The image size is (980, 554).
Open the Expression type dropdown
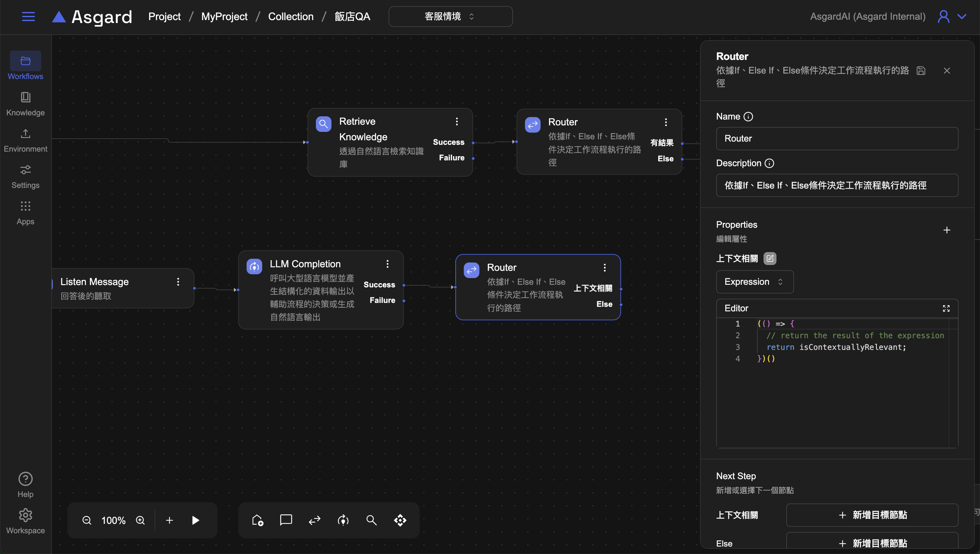(754, 282)
